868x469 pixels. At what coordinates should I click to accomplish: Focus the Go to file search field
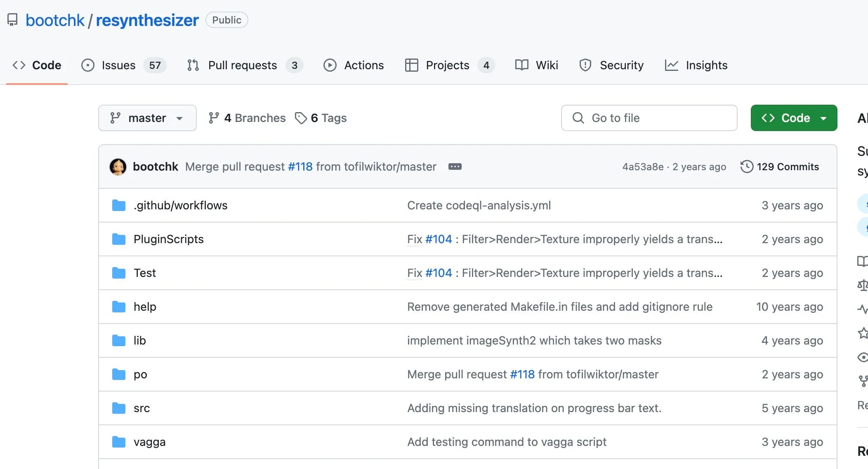point(649,118)
